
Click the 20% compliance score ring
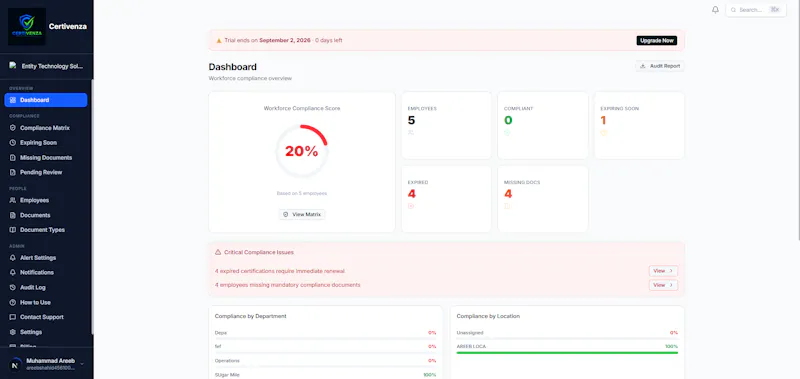302,151
